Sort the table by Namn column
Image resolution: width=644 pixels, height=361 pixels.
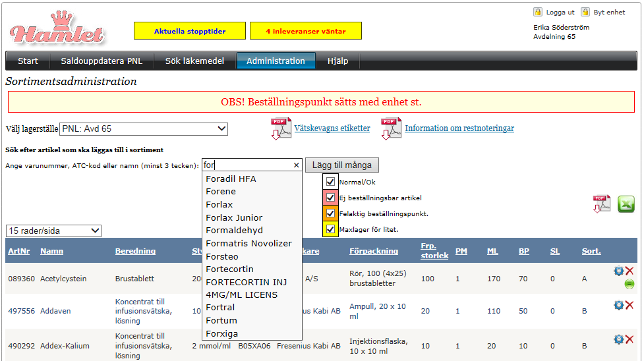pos(52,251)
